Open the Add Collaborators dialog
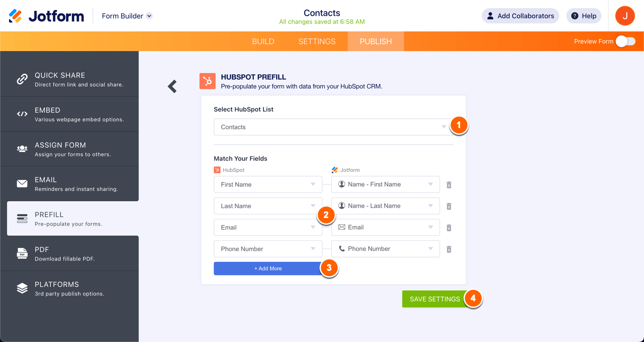The height and width of the screenshot is (342, 644). (520, 16)
